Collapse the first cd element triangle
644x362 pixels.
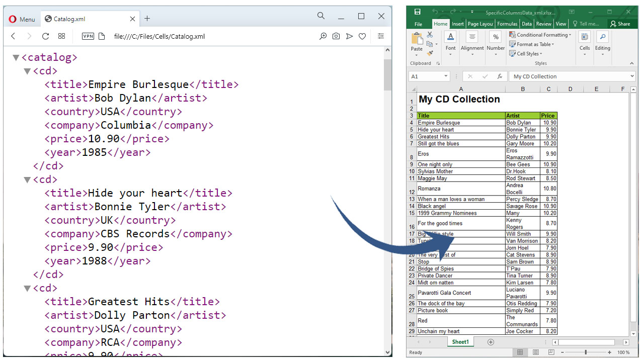27,71
